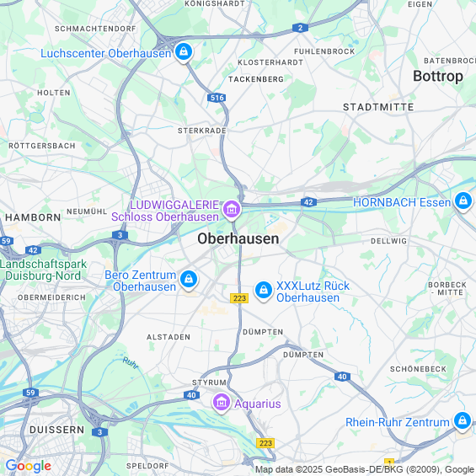
Task: Click the 516 highway shield
Action: tap(217, 98)
